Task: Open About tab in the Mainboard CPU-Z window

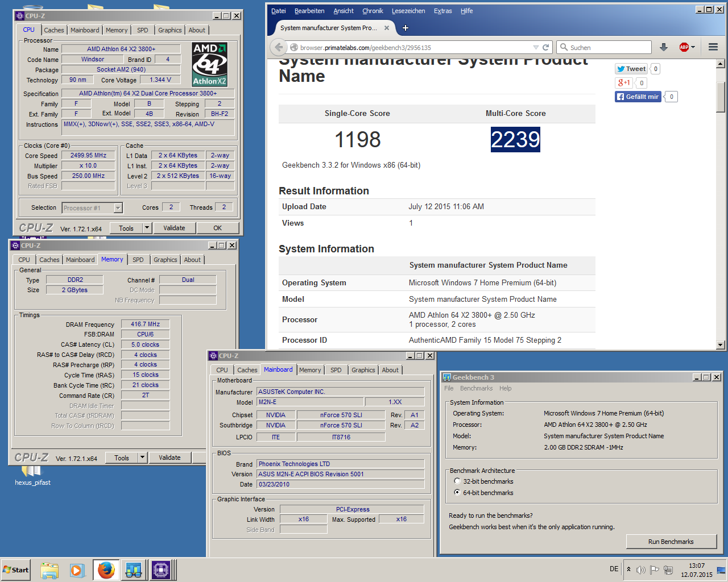Action: click(390, 370)
